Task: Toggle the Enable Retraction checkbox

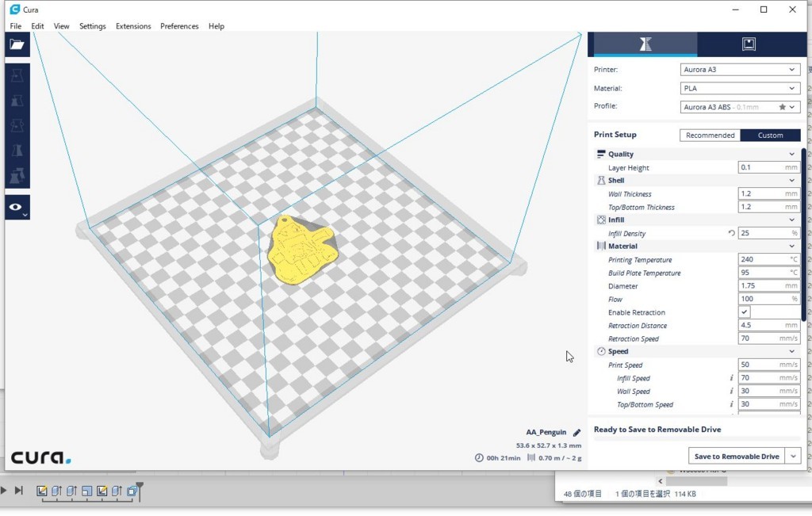Action: pyautogui.click(x=744, y=312)
